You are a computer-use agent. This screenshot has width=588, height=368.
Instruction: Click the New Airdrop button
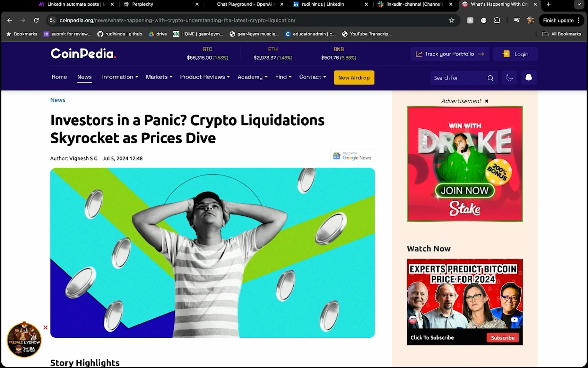point(354,78)
